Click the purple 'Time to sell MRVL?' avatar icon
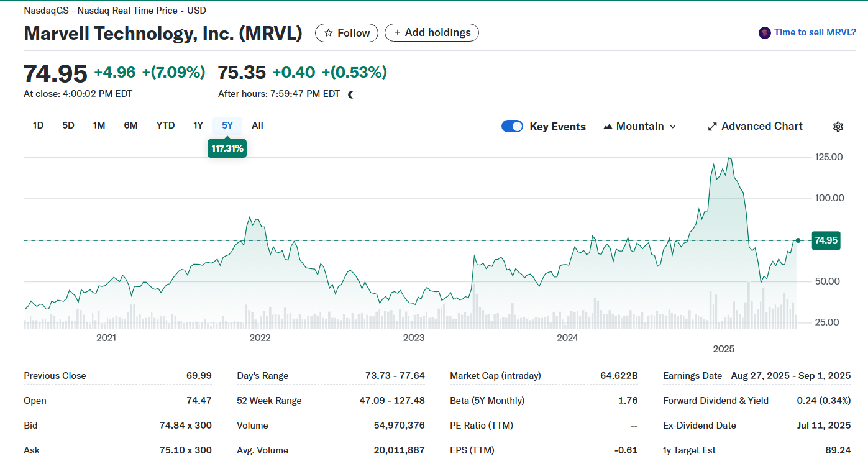Image resolution: width=868 pixels, height=469 pixels. [x=765, y=33]
